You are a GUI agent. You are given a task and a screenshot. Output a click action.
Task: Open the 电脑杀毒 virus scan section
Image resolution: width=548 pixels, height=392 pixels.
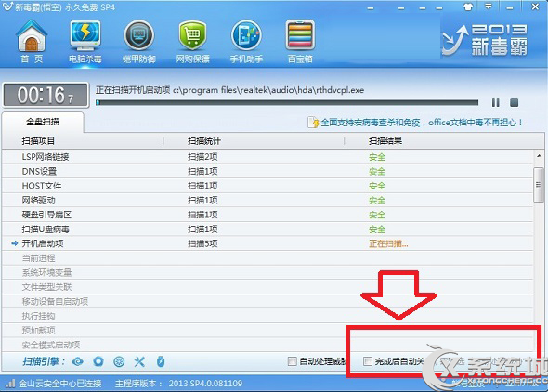[85, 41]
